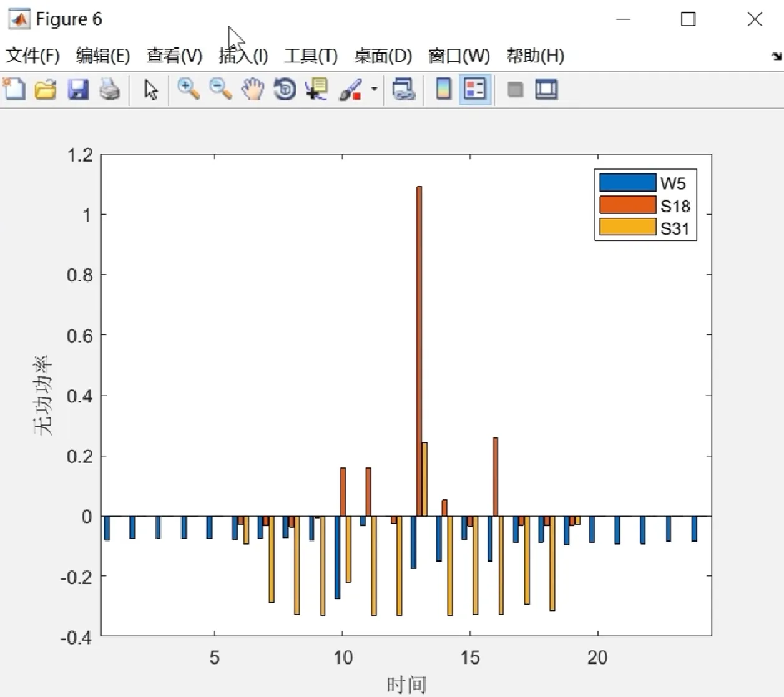Expand the Brush tool dropdown arrow
Viewport: 784px width, 697px height.
click(x=374, y=89)
